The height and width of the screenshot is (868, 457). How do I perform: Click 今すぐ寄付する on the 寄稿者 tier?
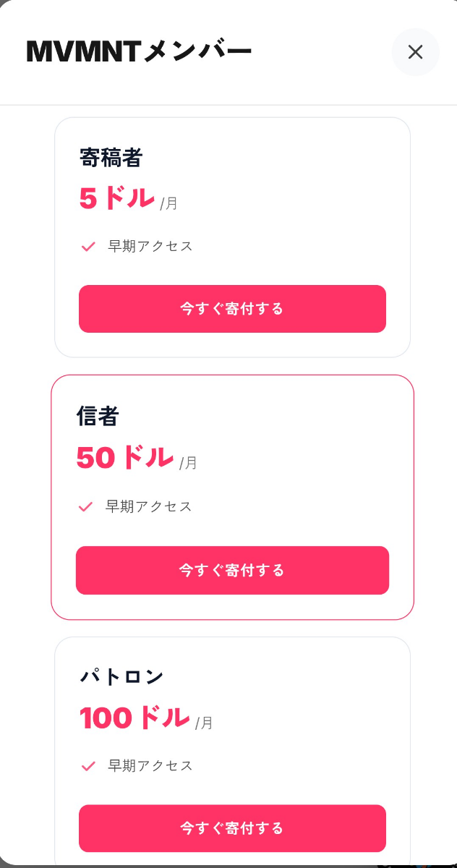tap(231, 309)
